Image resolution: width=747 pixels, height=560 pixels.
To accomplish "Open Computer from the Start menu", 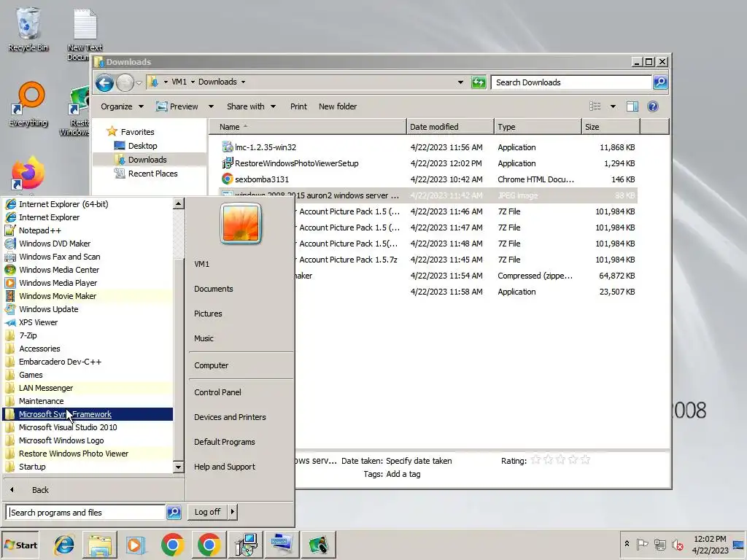I will point(211,365).
